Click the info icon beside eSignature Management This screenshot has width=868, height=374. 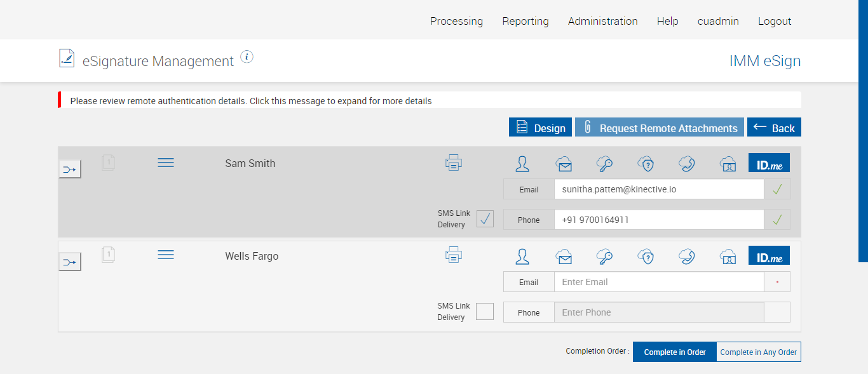[x=247, y=57]
